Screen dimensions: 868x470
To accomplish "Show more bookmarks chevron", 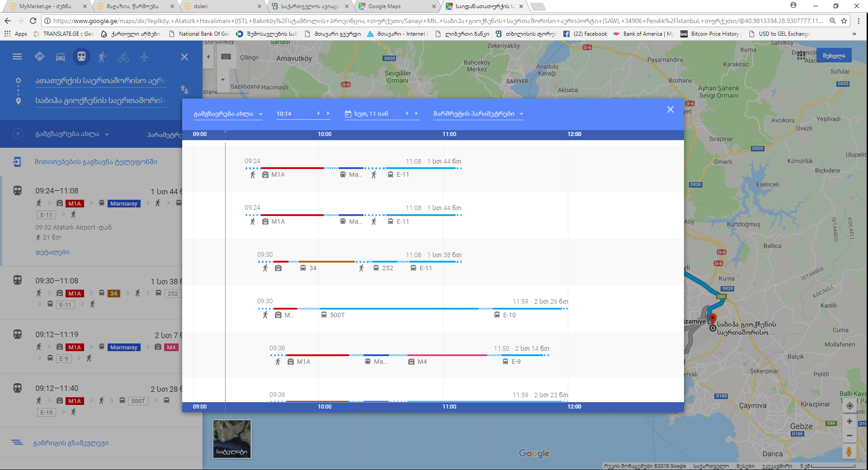I will 854,34.
